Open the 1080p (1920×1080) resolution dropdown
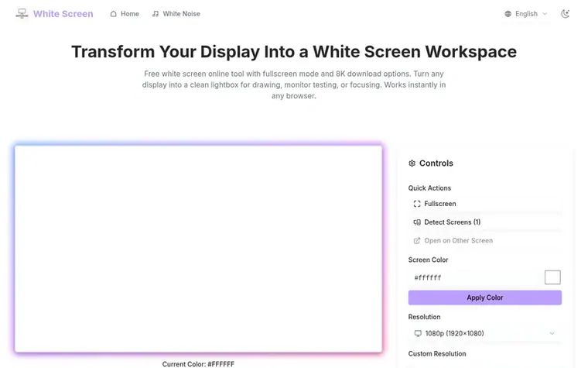 point(485,333)
